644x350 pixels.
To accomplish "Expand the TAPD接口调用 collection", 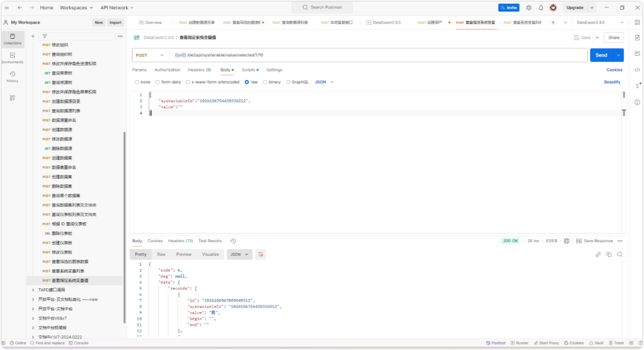I will (33, 290).
